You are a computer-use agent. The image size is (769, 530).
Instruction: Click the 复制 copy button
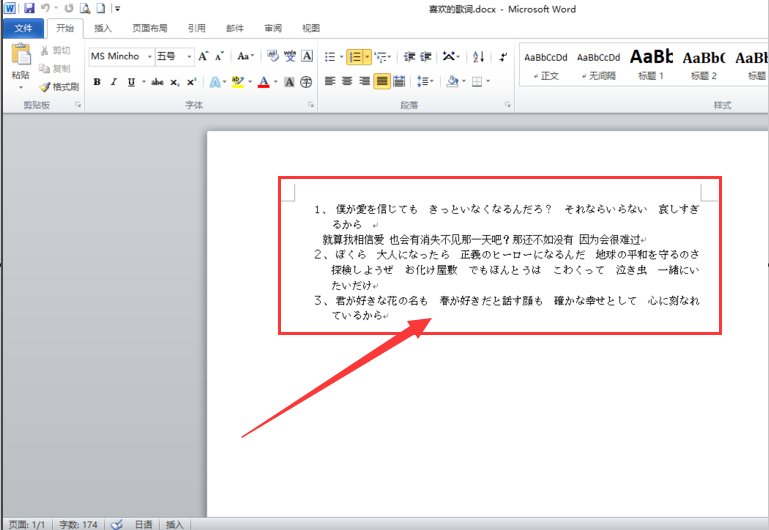[x=54, y=69]
